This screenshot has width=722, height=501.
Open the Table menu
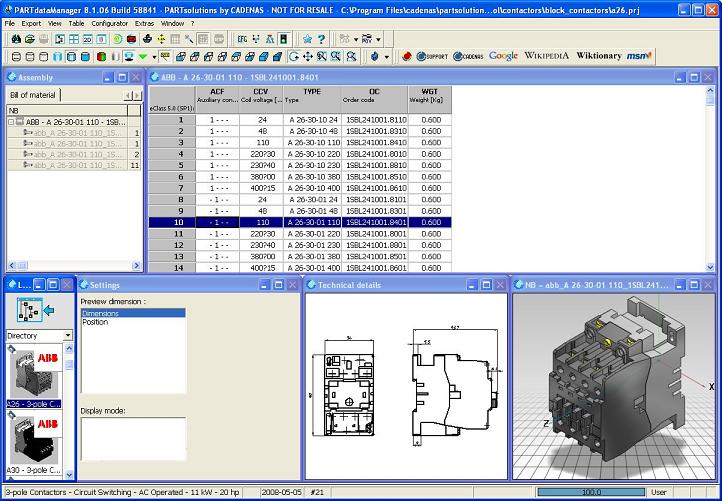click(x=76, y=23)
